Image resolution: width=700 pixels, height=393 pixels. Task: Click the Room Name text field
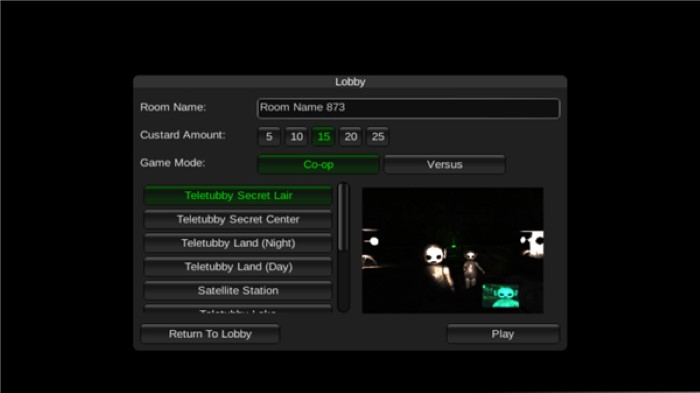pos(408,108)
